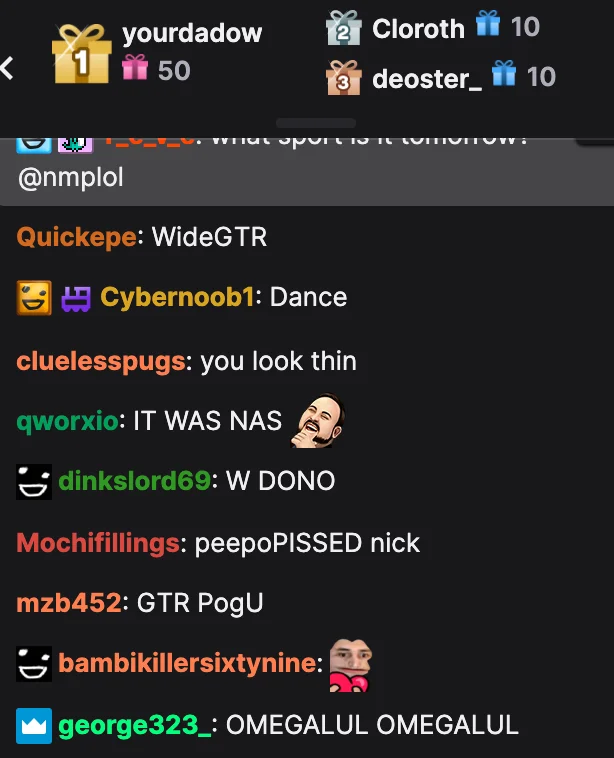Select the Mochifillings username
The height and width of the screenshot is (758, 614).
click(x=98, y=543)
